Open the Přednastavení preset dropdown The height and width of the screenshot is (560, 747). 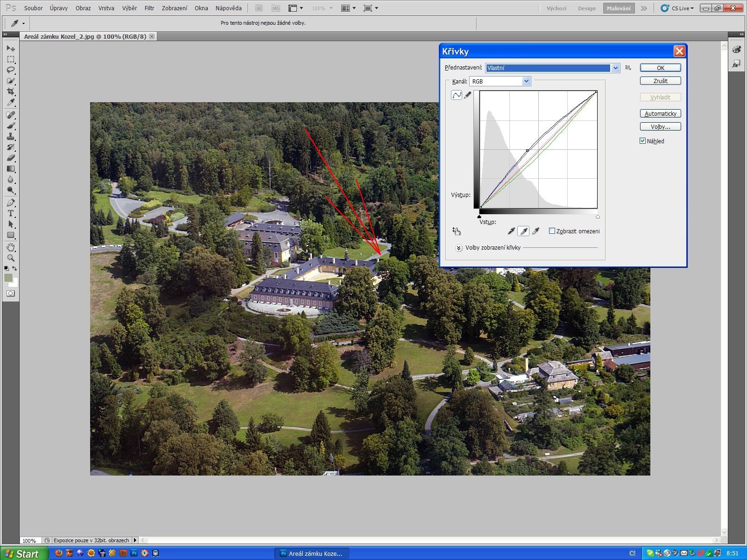click(615, 68)
